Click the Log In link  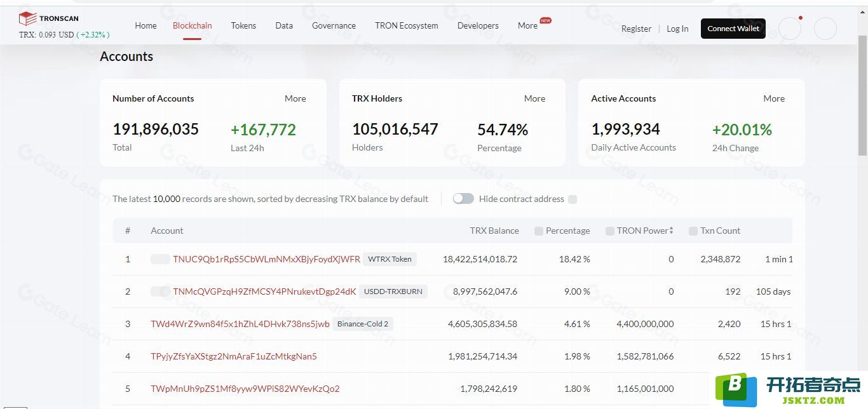(x=677, y=29)
